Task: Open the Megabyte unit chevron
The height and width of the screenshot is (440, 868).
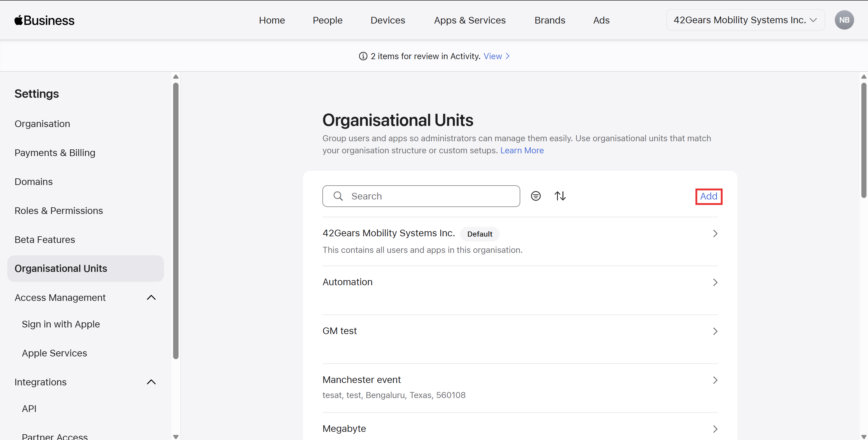Action: pos(715,429)
